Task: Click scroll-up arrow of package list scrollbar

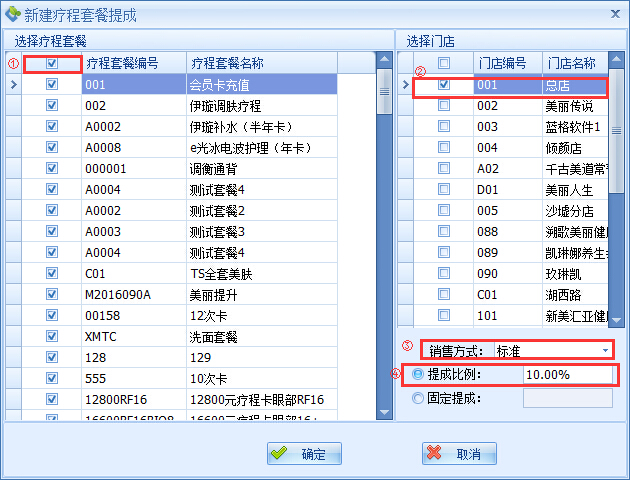Action: click(384, 61)
